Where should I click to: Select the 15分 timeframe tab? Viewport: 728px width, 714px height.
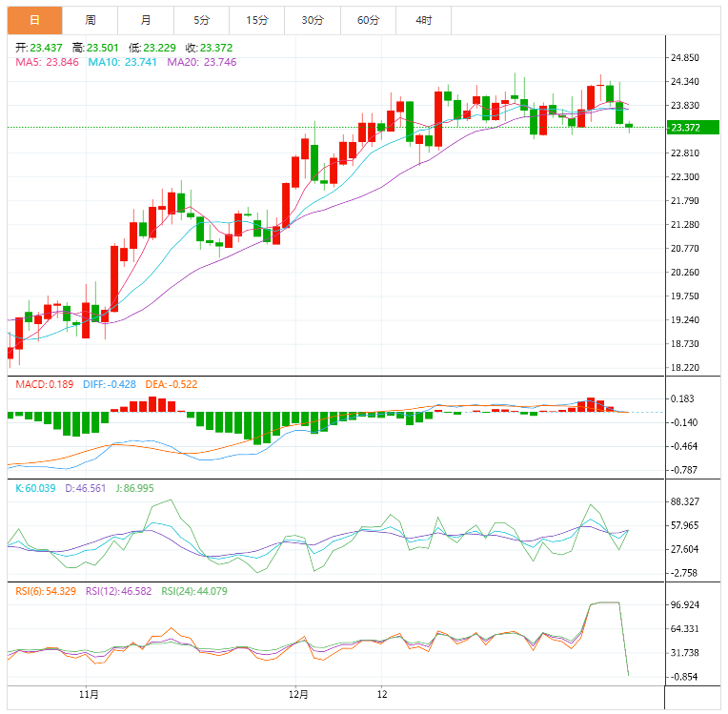click(x=256, y=20)
